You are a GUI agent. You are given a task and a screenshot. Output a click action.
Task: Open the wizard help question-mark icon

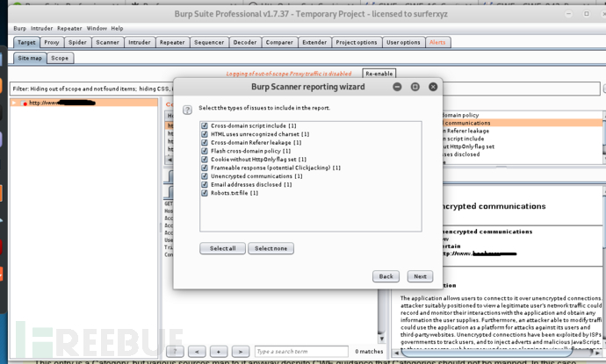click(x=187, y=110)
